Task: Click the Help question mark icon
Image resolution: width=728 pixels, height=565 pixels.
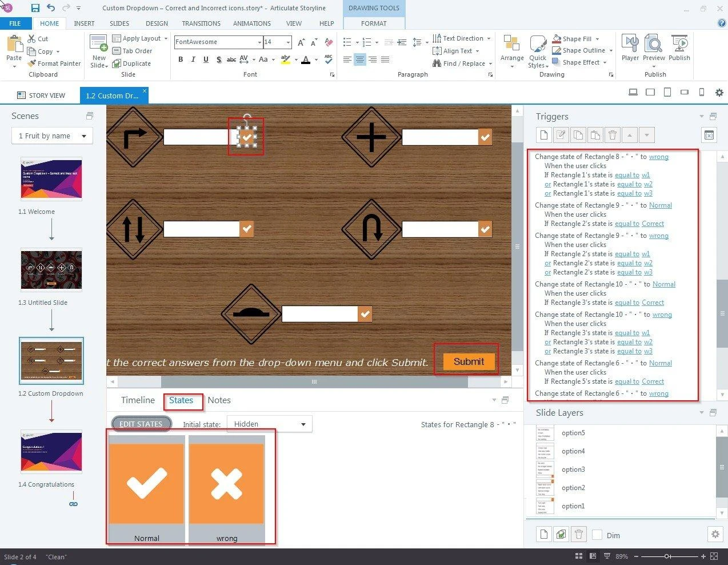Action: pos(722,23)
